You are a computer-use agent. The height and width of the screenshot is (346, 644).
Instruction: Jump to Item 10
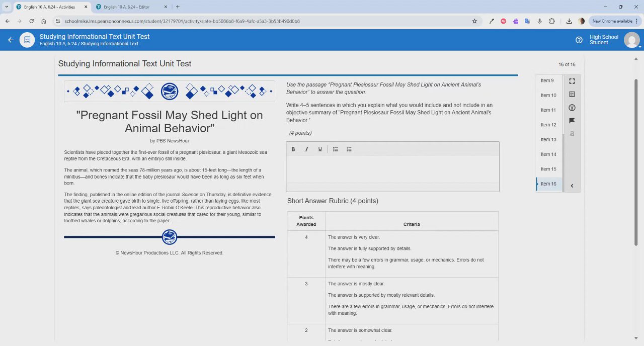548,95
